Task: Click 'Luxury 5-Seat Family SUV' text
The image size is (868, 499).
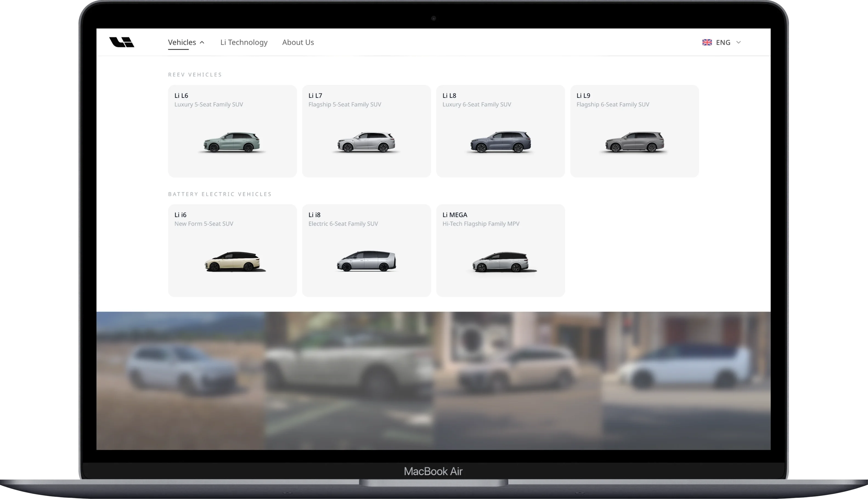Action: coord(208,105)
